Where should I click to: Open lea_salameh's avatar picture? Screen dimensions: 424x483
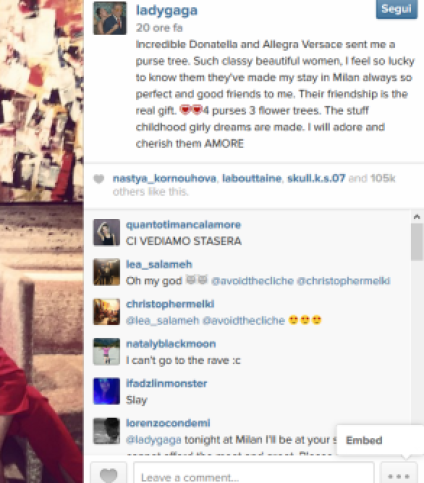pos(106,272)
